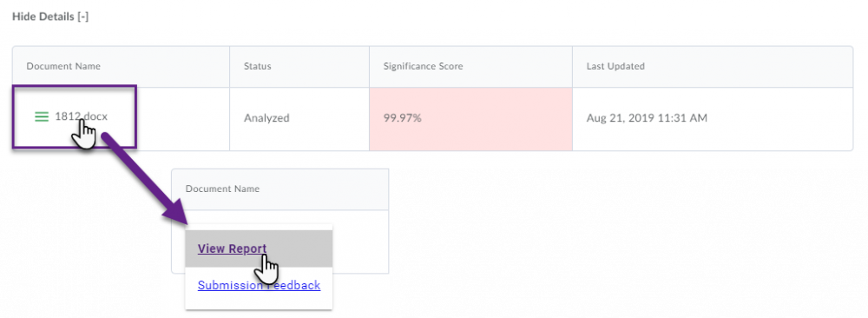
Task: Click the Aug 21, 2019 11:31 AM timestamp
Action: (647, 117)
